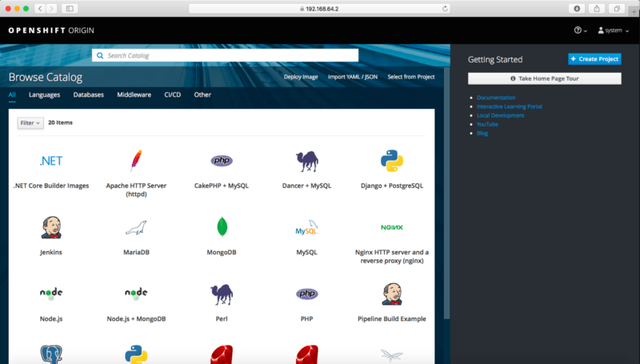Image resolution: width=640 pixels, height=364 pixels.
Task: Open the PostgreSQL elephant icon in bottom row
Action: pos(51,354)
